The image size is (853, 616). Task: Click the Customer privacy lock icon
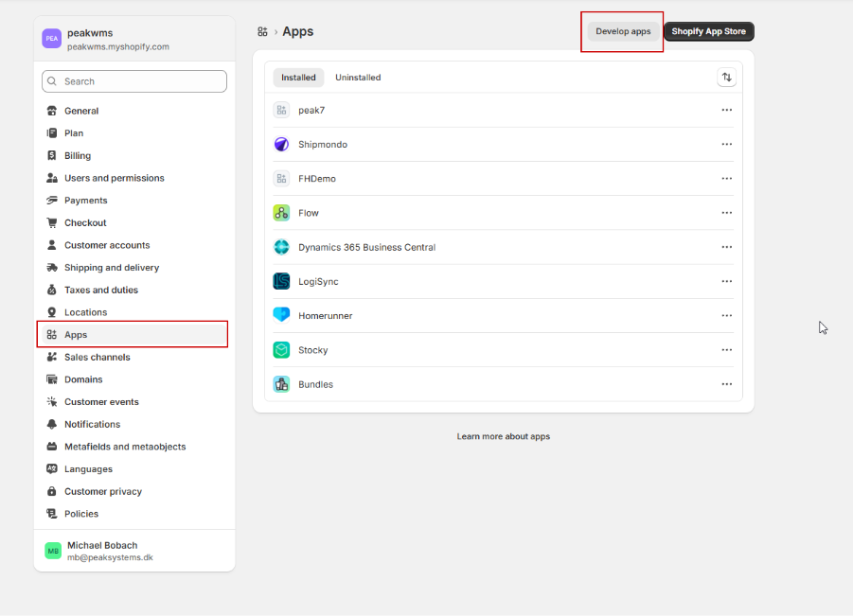pyautogui.click(x=52, y=491)
